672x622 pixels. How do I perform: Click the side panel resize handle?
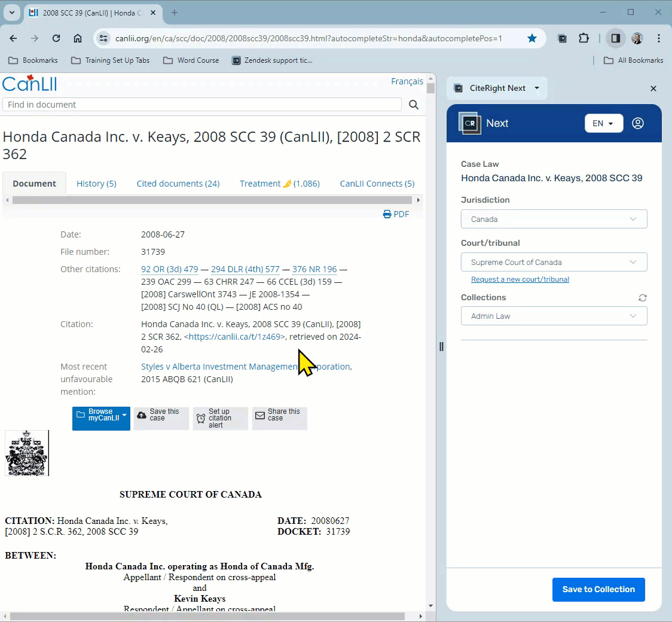(x=441, y=346)
